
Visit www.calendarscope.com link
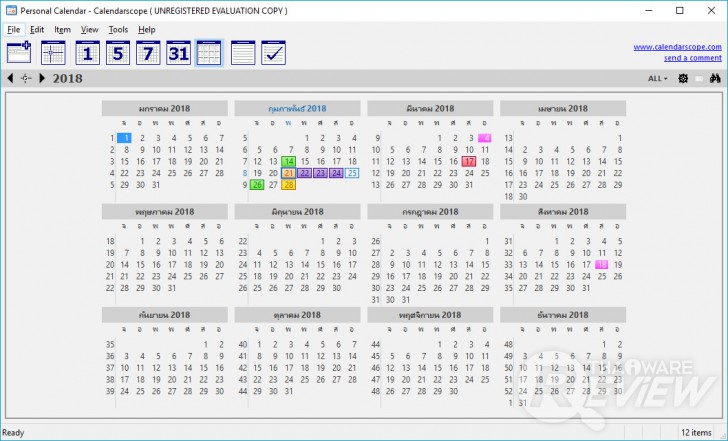click(677, 47)
